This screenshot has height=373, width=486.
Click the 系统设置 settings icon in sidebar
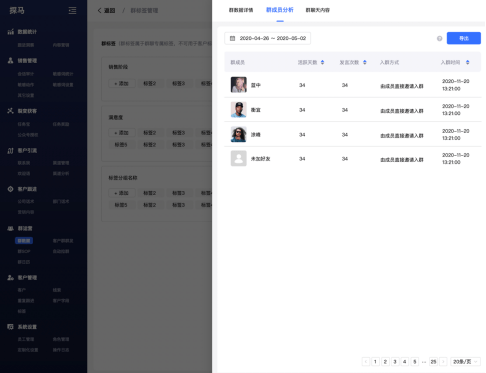11,327
